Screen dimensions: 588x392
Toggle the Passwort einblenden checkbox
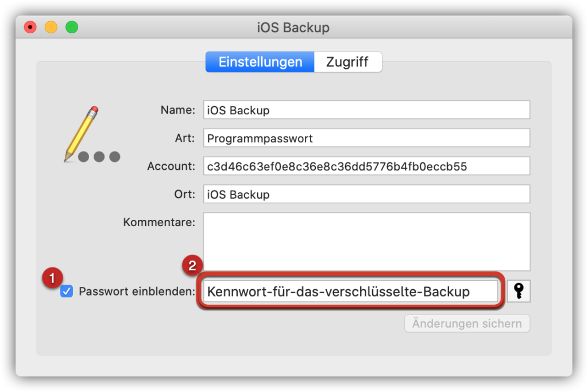tap(67, 291)
